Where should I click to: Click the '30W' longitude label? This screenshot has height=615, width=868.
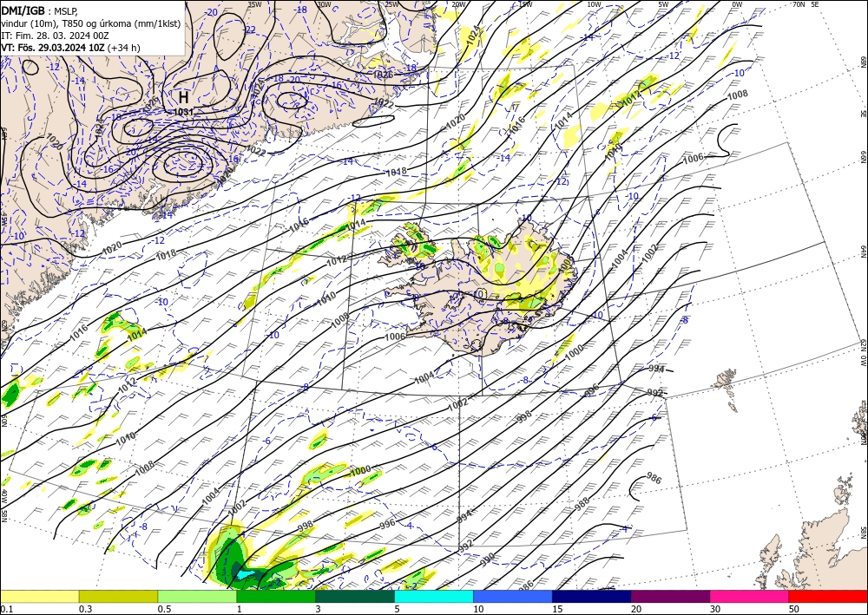[x=324, y=4]
